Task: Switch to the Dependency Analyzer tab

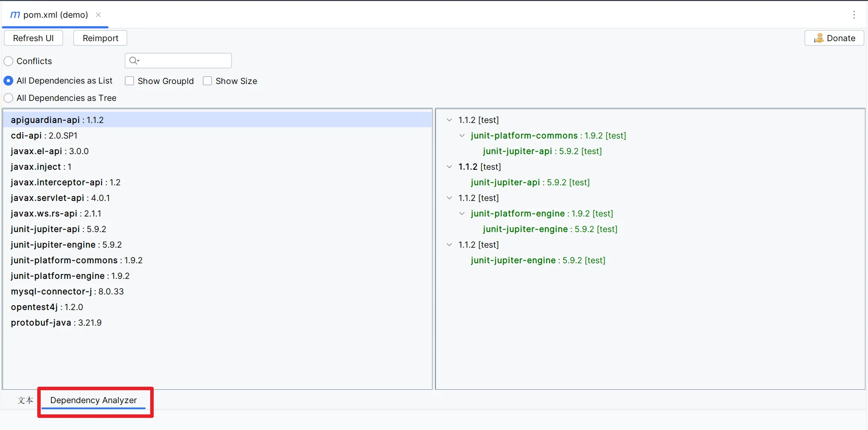Action: [x=93, y=400]
